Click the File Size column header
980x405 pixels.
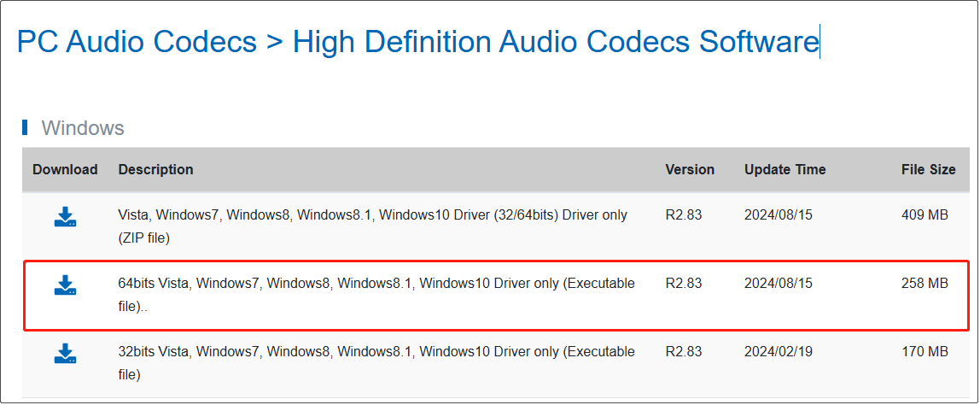click(928, 169)
